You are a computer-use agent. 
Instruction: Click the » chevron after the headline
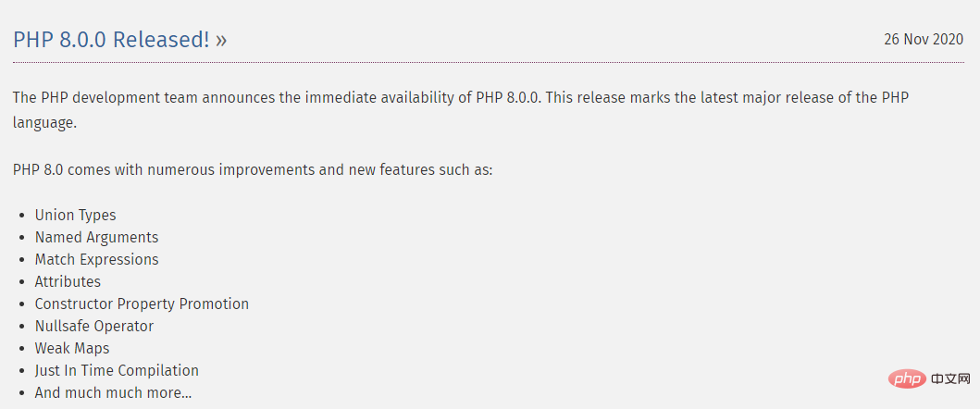(x=220, y=41)
